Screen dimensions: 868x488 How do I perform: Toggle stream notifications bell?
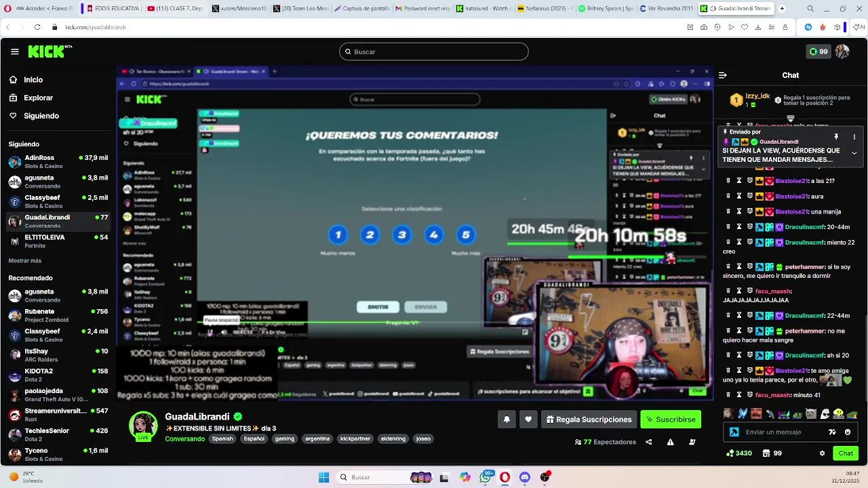click(x=507, y=420)
